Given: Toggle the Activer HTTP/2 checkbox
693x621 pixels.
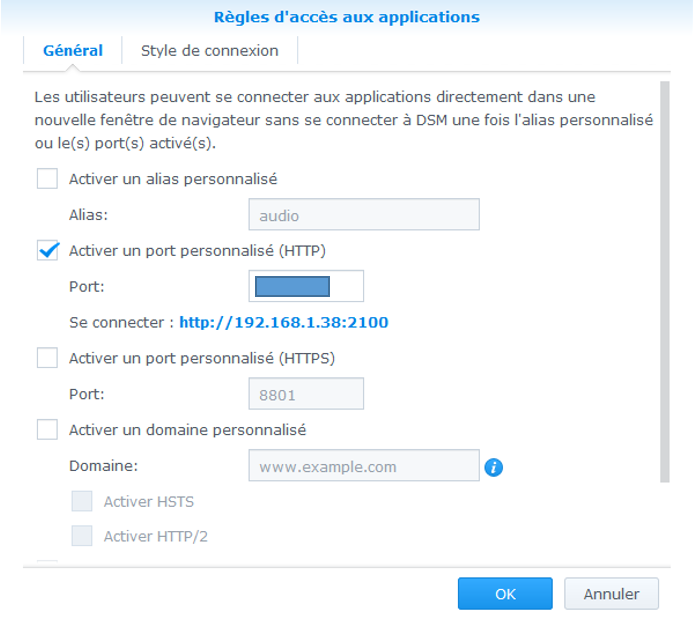Looking at the screenshot, I should pyautogui.click(x=82, y=537).
